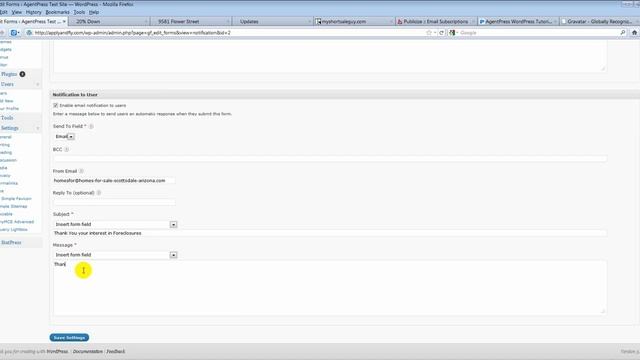640x360 pixels.
Task: Open the Firefox View menu
Action: [17, 12]
